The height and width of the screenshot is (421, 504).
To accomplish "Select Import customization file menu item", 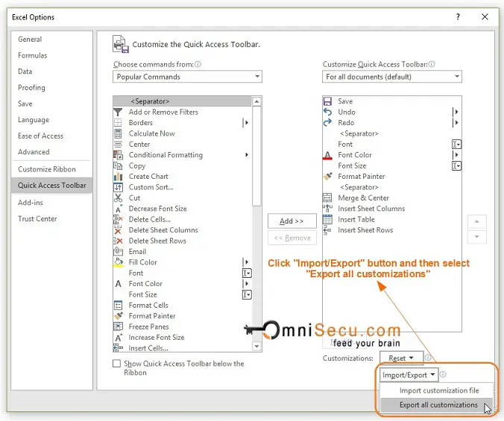I will pyautogui.click(x=436, y=390).
